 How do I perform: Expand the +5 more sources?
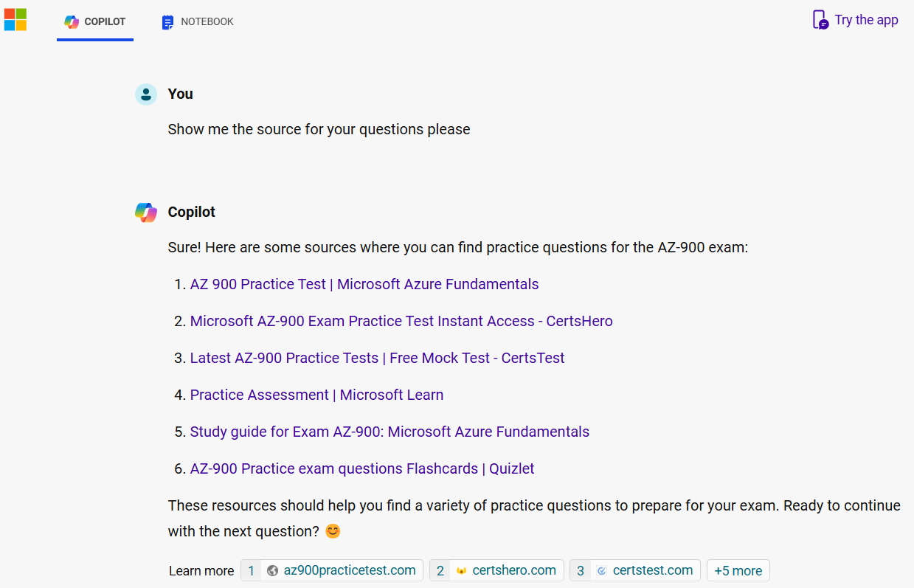click(x=738, y=570)
